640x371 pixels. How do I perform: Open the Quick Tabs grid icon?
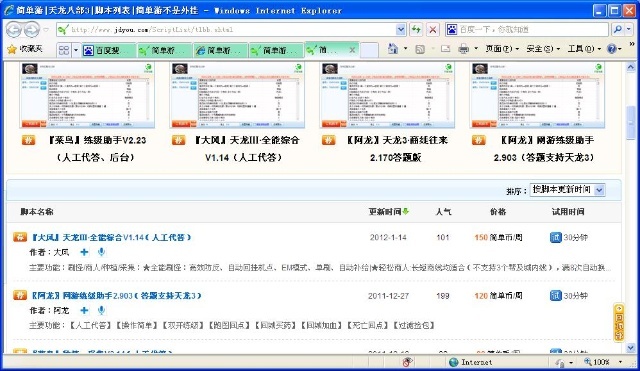click(64, 50)
